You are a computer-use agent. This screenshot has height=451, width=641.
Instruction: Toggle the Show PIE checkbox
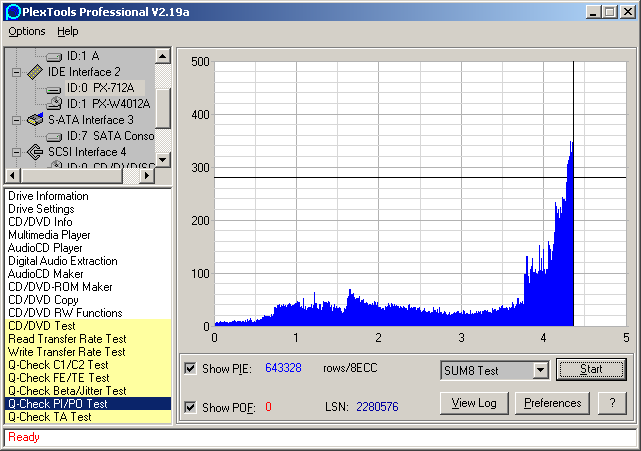[190, 368]
